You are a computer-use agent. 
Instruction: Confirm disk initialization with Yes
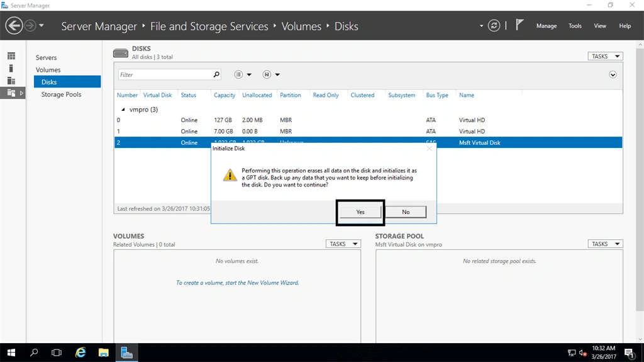point(360,212)
